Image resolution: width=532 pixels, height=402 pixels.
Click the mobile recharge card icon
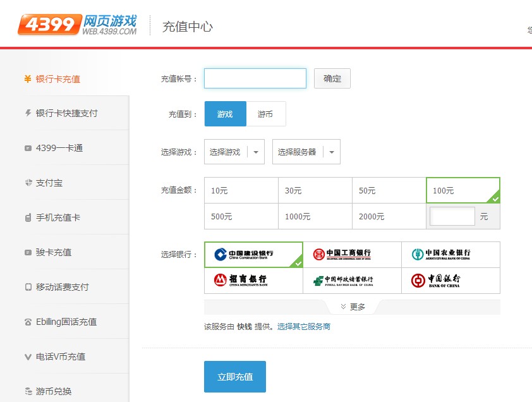point(27,217)
